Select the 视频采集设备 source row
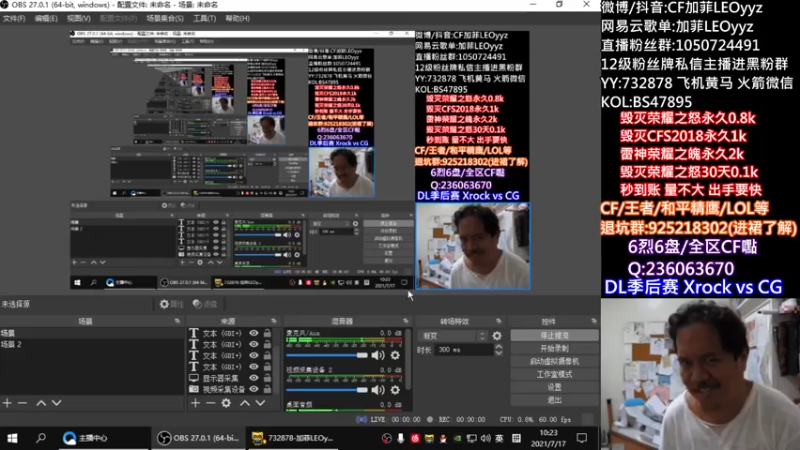This screenshot has width=800, height=450. point(231,389)
